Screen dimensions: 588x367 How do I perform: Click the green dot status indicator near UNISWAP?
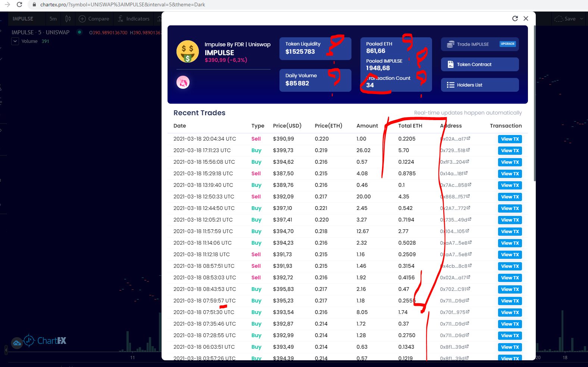click(x=79, y=32)
